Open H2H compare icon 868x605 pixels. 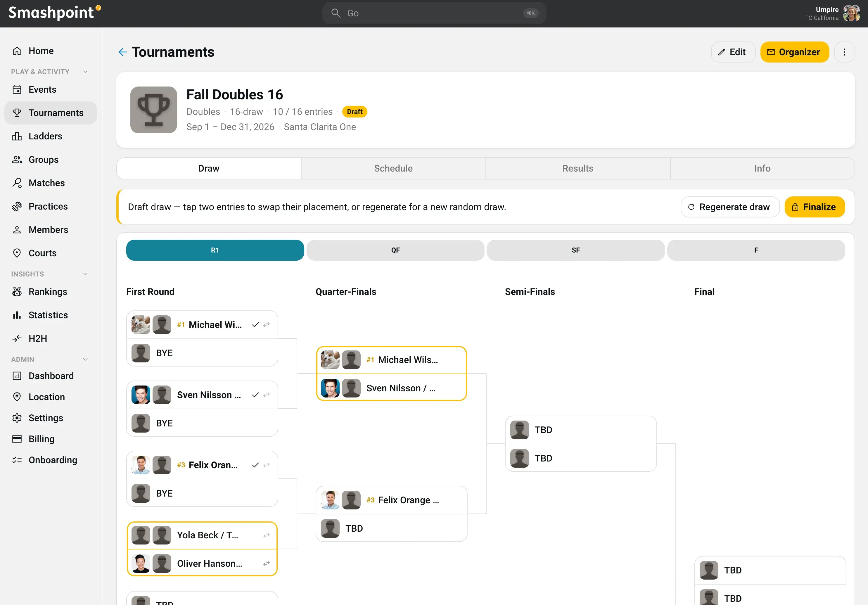point(17,339)
